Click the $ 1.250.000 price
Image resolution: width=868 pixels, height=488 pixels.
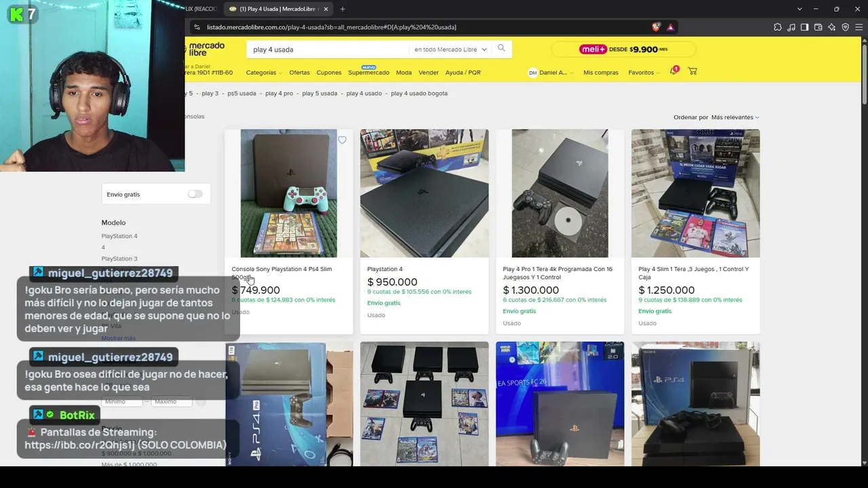[x=667, y=290]
